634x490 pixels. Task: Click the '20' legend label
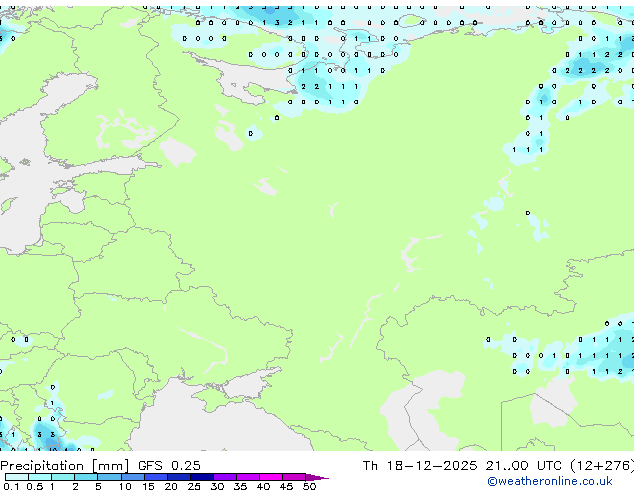pyautogui.click(x=171, y=486)
